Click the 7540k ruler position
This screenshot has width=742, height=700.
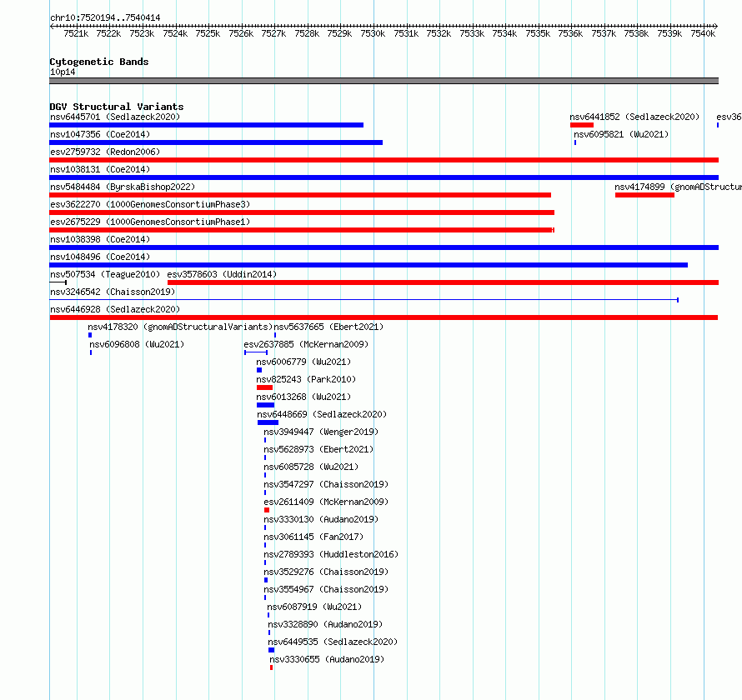[x=703, y=33]
